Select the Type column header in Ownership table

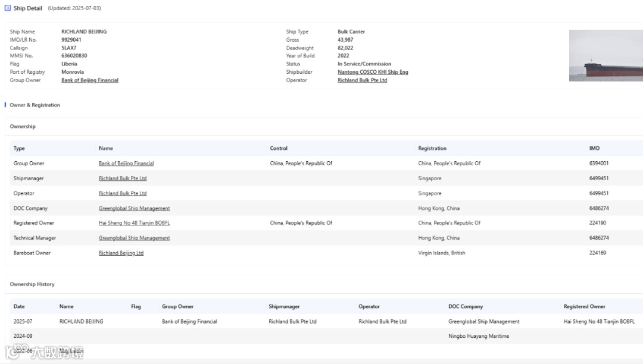(19, 148)
